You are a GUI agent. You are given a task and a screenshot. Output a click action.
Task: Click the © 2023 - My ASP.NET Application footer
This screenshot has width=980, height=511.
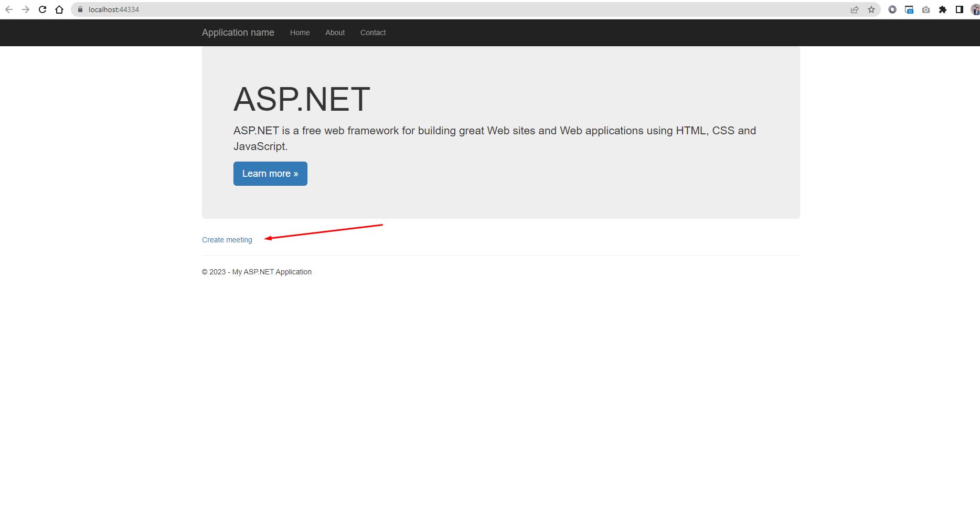click(257, 272)
